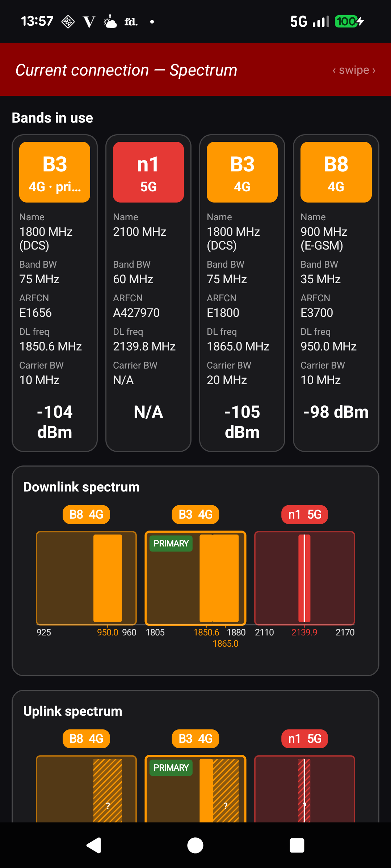Tap the -98 dBm signal reading
The height and width of the screenshot is (868, 391).
pos(336,412)
